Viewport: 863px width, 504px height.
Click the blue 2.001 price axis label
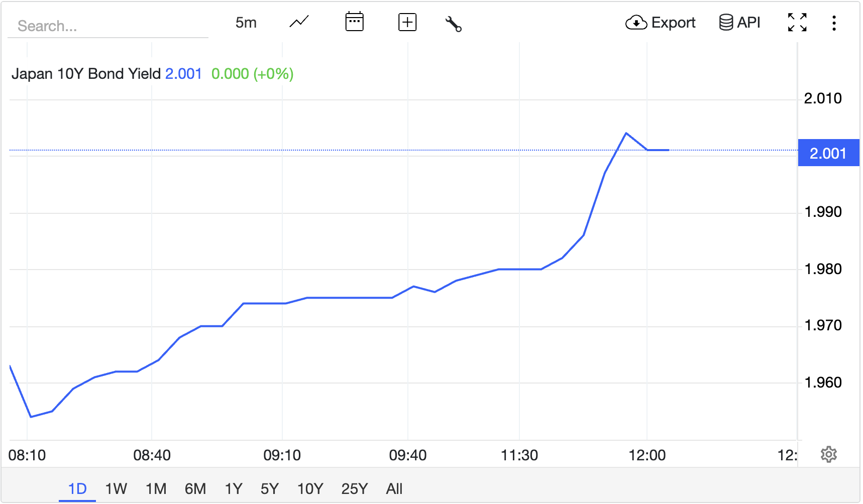point(828,153)
